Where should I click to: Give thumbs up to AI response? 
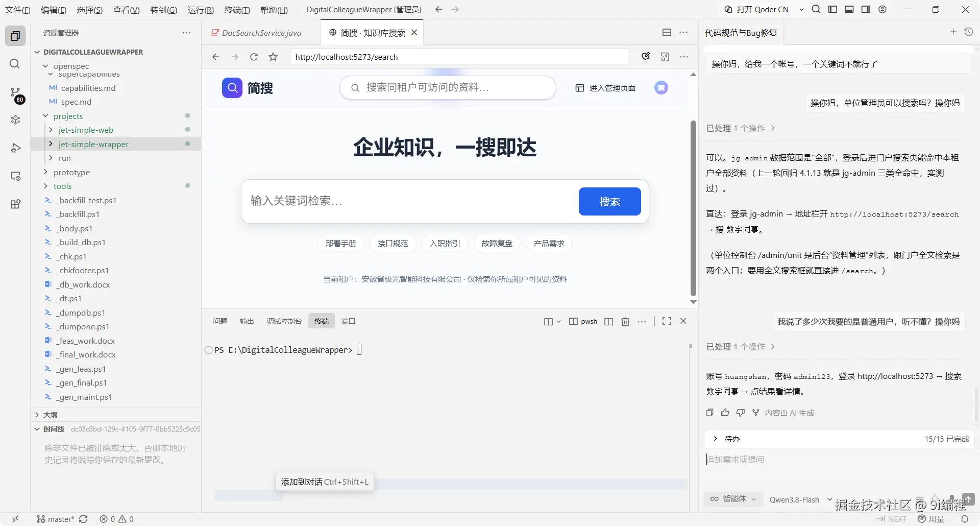point(725,413)
